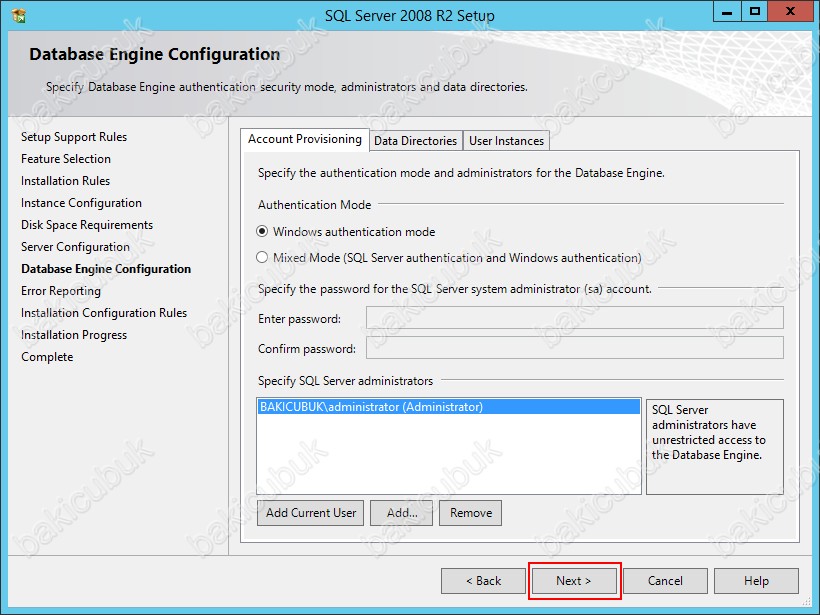Cancel the setup wizard
The width and height of the screenshot is (820, 615).
click(665, 581)
